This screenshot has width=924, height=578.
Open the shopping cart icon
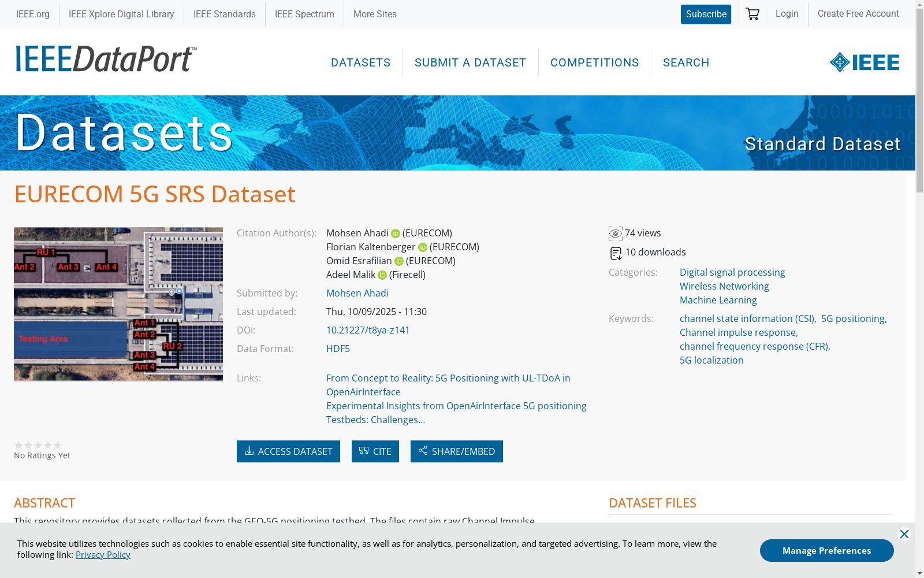pos(752,14)
